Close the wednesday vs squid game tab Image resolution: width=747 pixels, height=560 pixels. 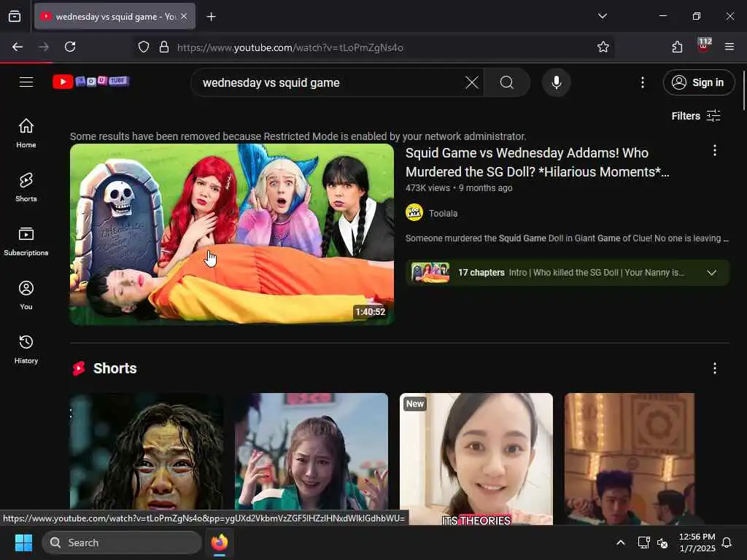click(184, 16)
